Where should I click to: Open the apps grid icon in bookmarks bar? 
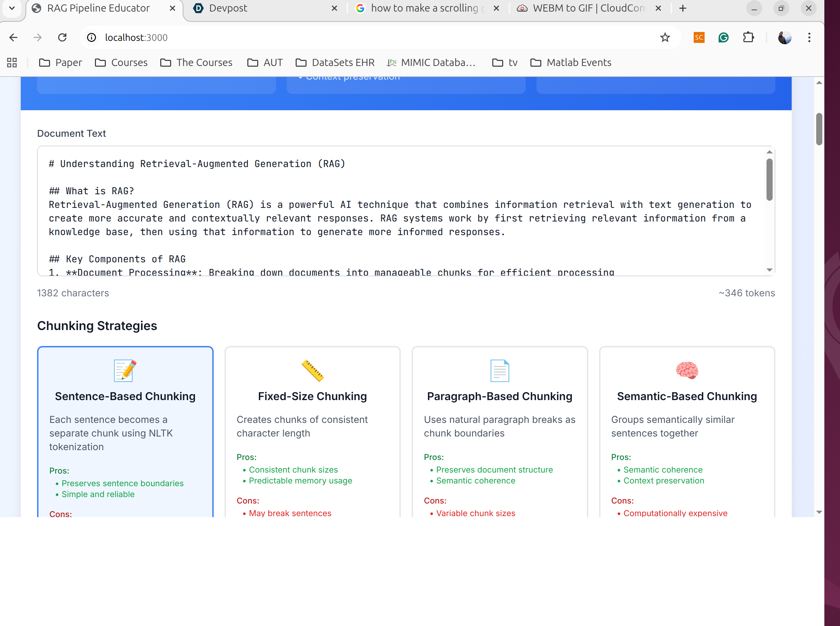pyautogui.click(x=12, y=63)
